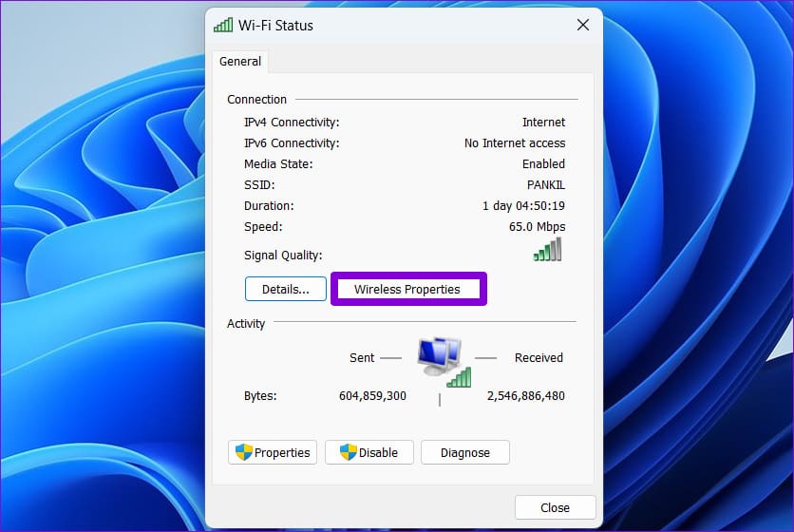The image size is (794, 532).
Task: Click the Signal Quality label
Action: click(283, 255)
